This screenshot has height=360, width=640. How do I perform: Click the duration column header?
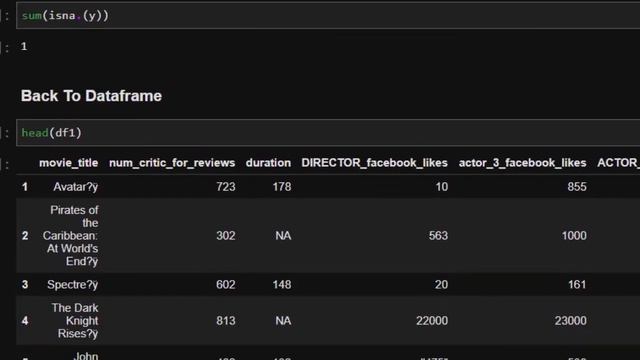coord(268,163)
